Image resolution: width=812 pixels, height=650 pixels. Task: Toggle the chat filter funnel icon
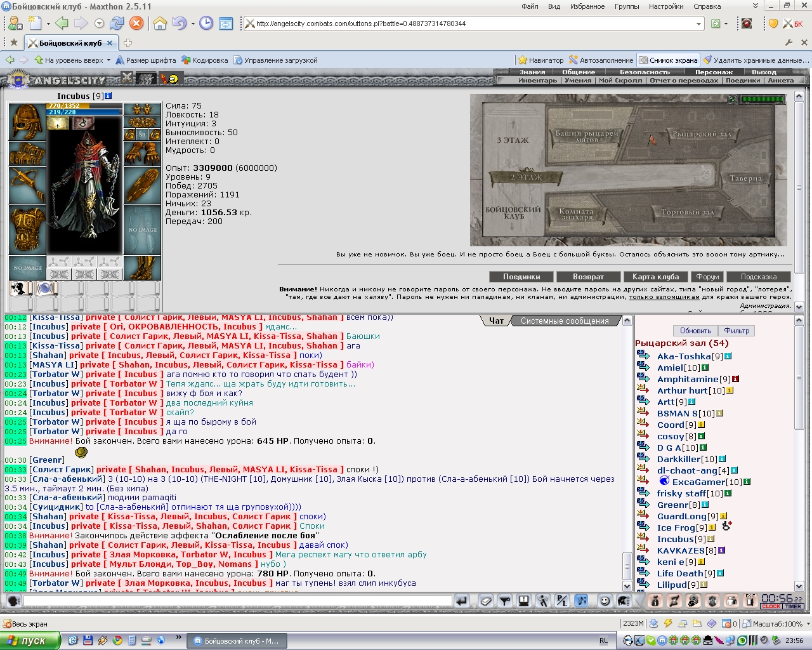coord(505,600)
